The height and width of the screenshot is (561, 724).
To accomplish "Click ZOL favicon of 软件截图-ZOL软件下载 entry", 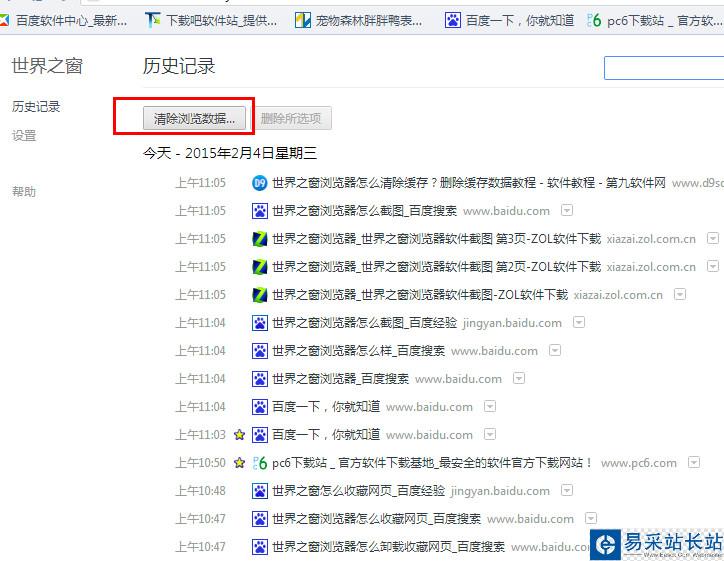I will [x=259, y=295].
